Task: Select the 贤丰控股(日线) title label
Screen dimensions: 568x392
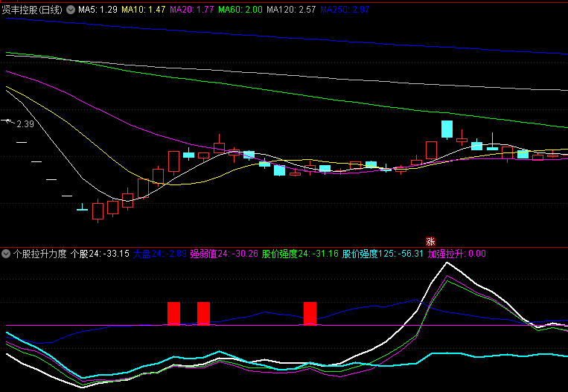Action: pyautogui.click(x=32, y=10)
